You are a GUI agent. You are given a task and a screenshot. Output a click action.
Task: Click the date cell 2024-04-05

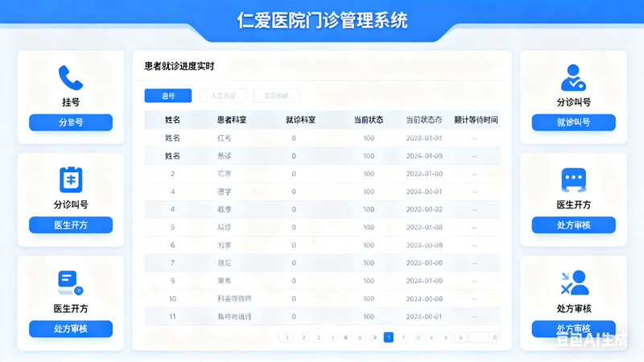tap(424, 156)
